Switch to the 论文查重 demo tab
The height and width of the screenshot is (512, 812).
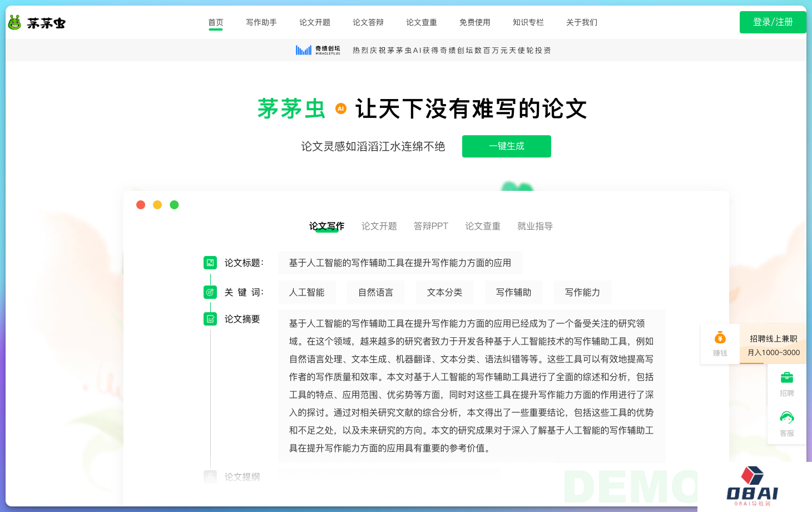click(483, 226)
